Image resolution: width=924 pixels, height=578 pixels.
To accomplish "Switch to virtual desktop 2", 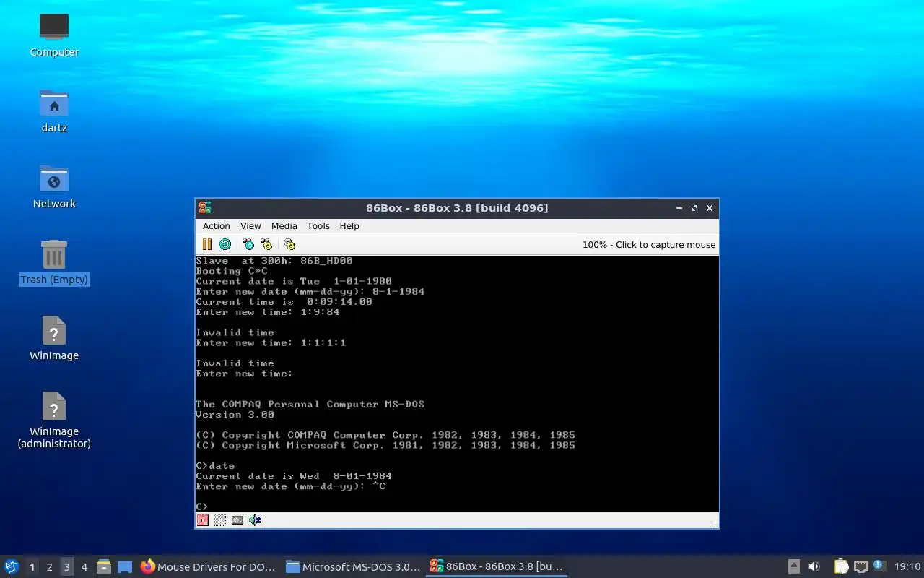I will (49, 567).
